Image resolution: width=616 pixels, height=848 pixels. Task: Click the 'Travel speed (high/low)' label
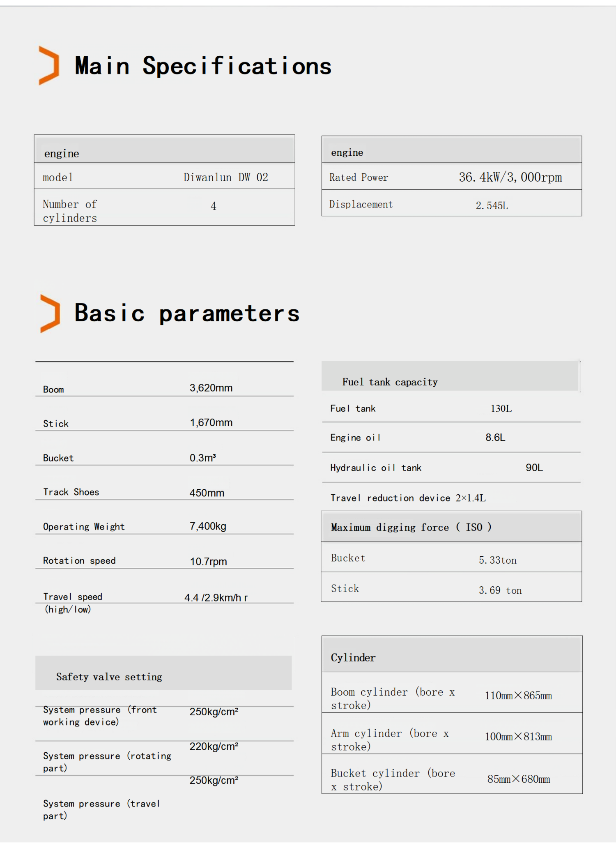pyautogui.click(x=73, y=603)
